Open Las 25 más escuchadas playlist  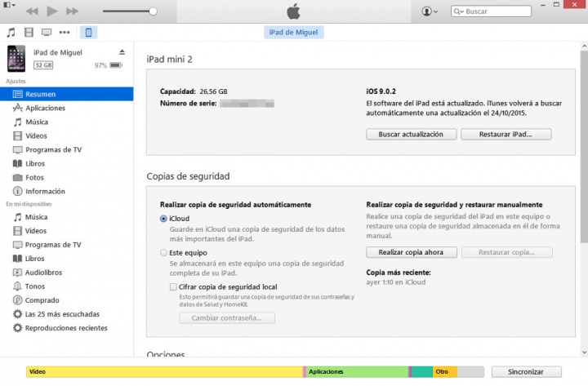(x=67, y=314)
